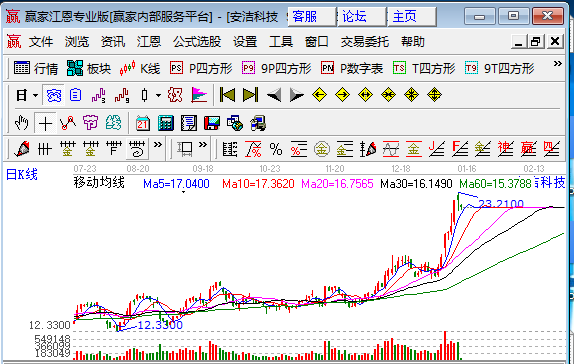Click the purple 节 icon
574x364 pixels.
pyautogui.click(x=90, y=123)
